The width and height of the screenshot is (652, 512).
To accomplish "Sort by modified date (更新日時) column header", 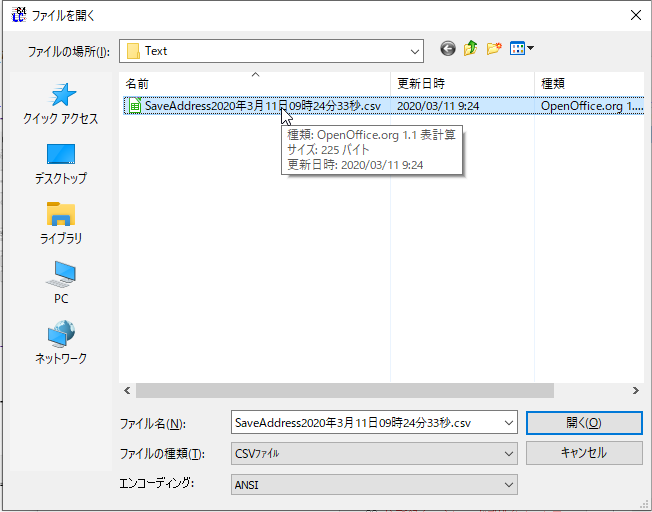I will click(x=462, y=84).
